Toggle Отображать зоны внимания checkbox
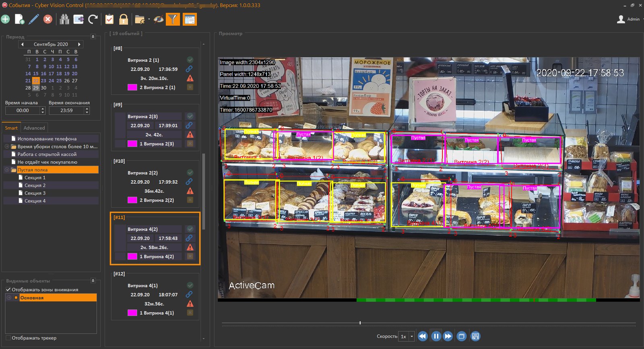The image size is (644, 349). (8, 289)
